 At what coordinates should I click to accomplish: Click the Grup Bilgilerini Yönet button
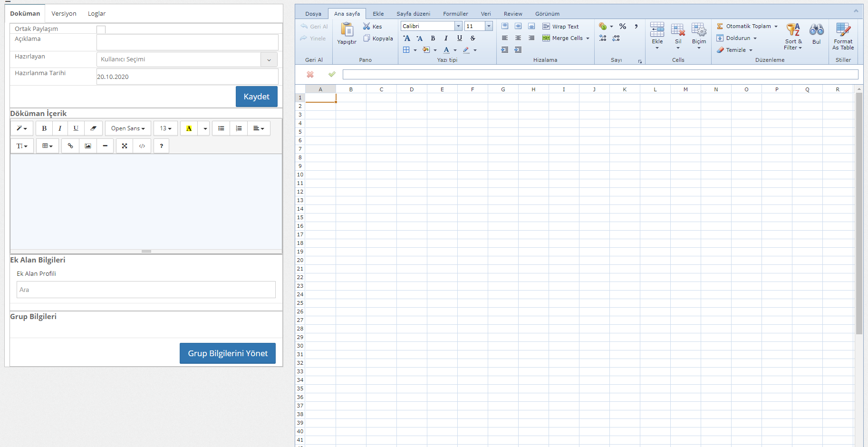point(227,353)
